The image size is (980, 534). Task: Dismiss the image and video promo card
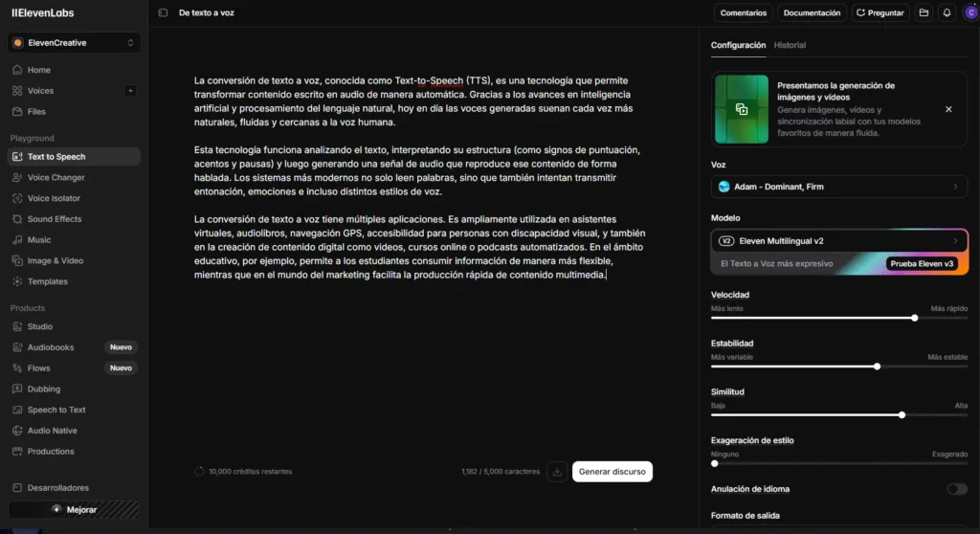948,109
